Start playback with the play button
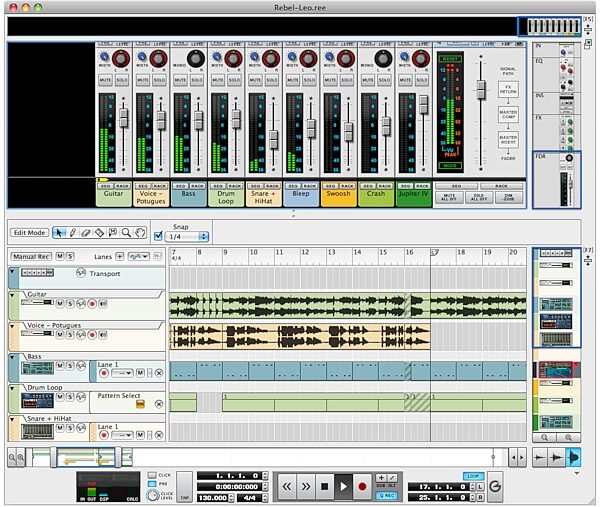600x507 pixels. (343, 487)
